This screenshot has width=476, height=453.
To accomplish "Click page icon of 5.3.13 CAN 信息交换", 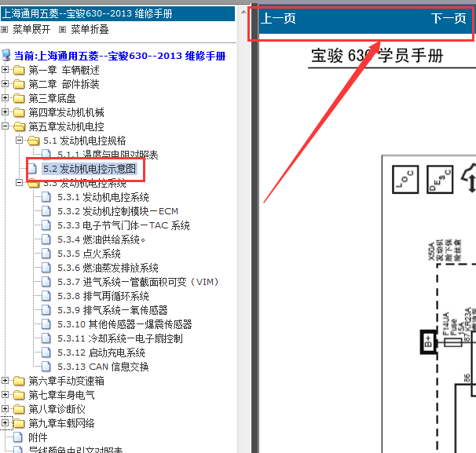I will [46, 367].
